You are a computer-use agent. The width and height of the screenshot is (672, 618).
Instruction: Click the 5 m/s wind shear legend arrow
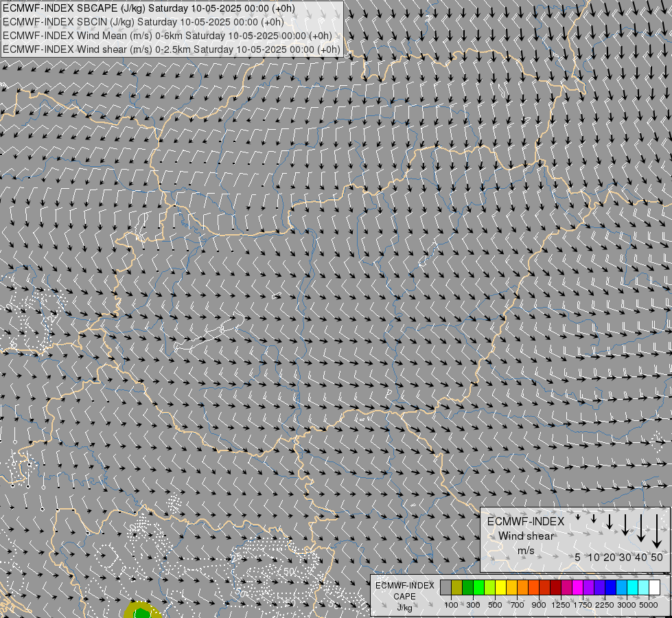click(578, 517)
